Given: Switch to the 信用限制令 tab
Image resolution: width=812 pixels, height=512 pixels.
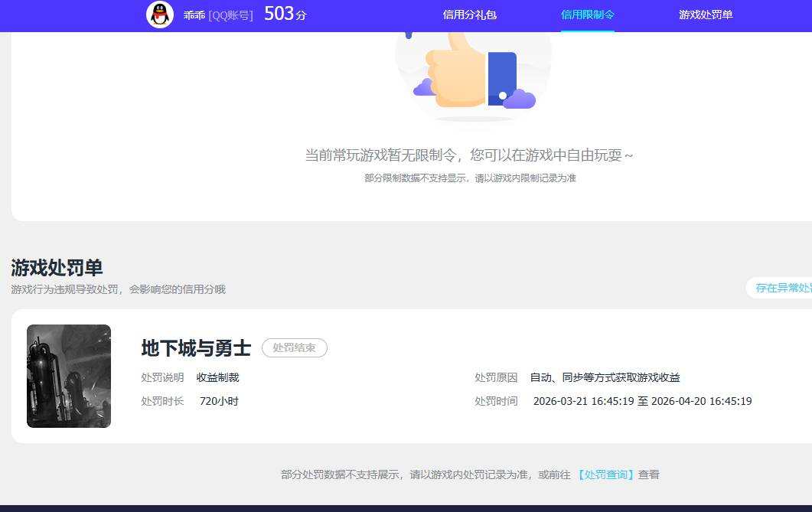Looking at the screenshot, I should coord(587,15).
